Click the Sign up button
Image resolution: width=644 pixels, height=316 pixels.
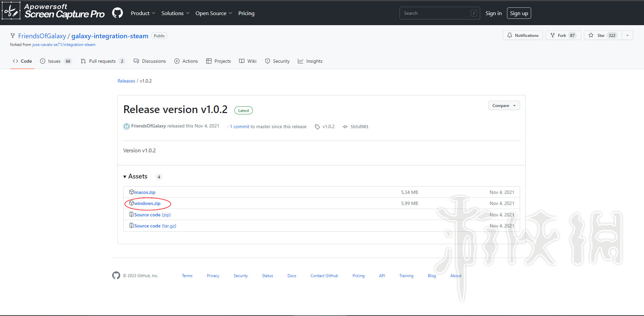pos(519,13)
